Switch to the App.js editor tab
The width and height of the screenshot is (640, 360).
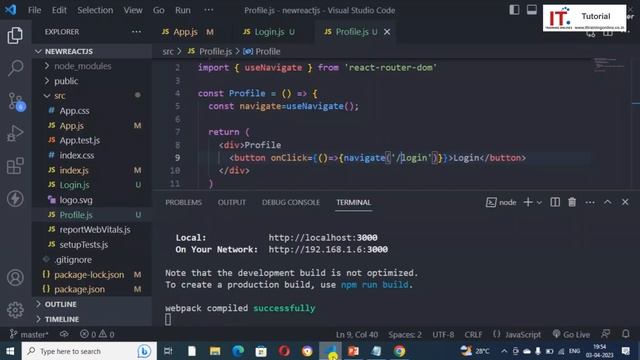point(189,31)
